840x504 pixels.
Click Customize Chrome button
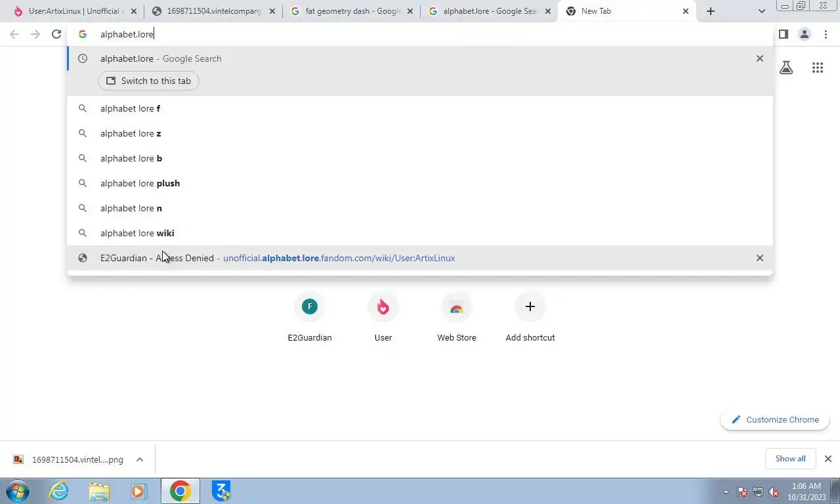[775, 419]
